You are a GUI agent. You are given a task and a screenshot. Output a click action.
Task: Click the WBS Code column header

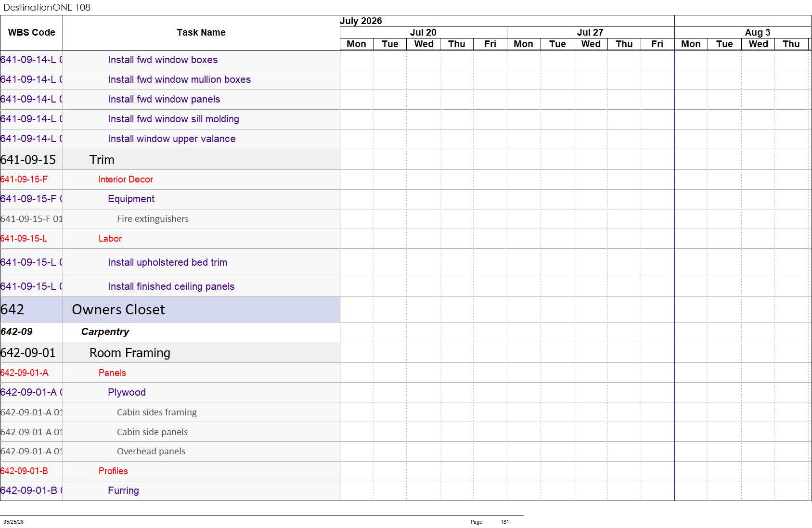(31, 33)
